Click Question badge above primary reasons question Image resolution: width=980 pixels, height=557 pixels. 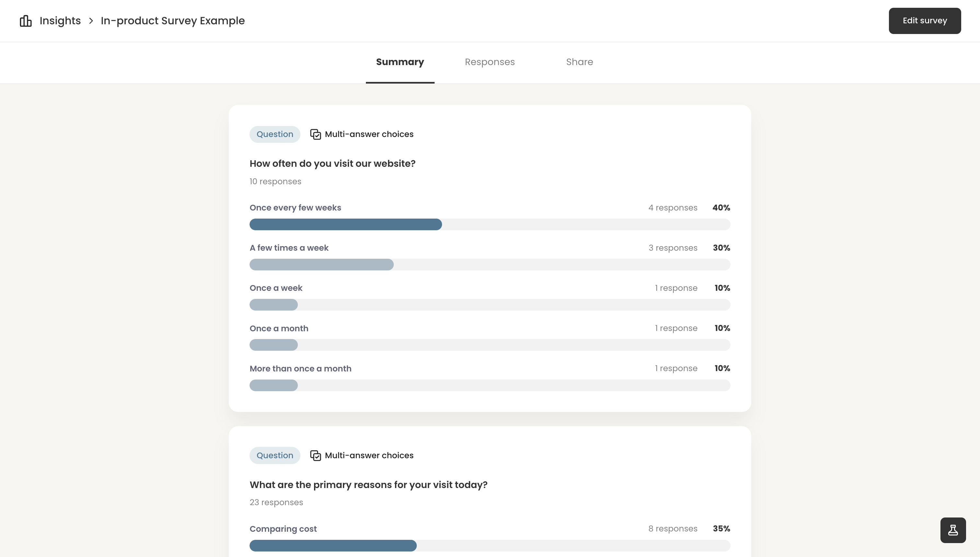274,455
